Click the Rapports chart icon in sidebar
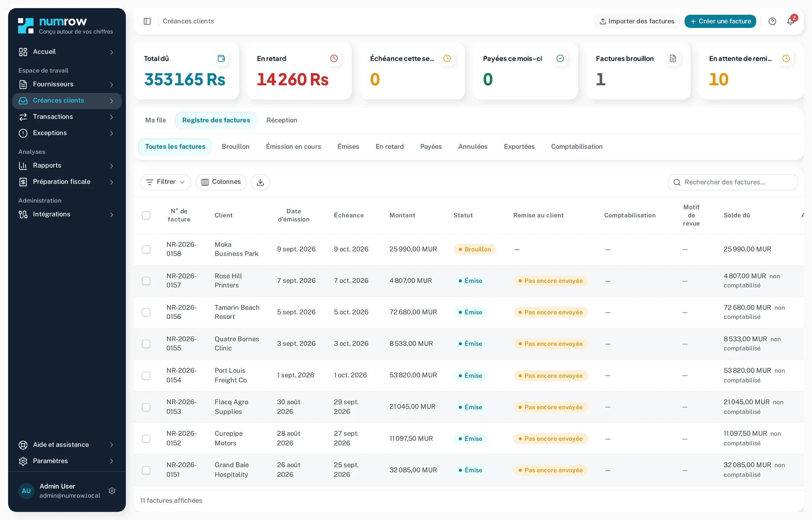Screen dimensions: 812x520 23,166
